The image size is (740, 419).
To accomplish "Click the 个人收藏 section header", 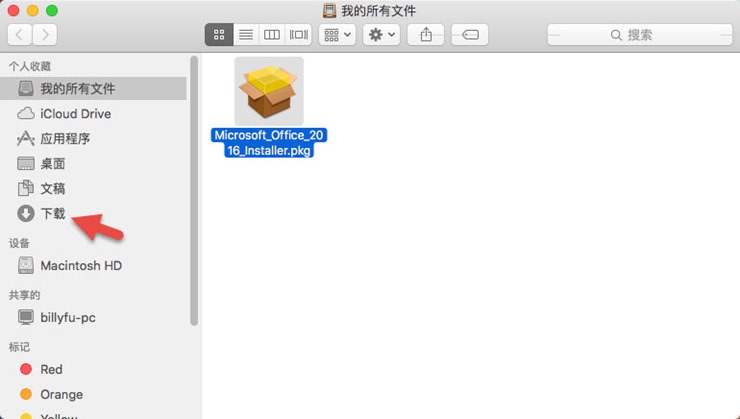I will tap(30, 67).
